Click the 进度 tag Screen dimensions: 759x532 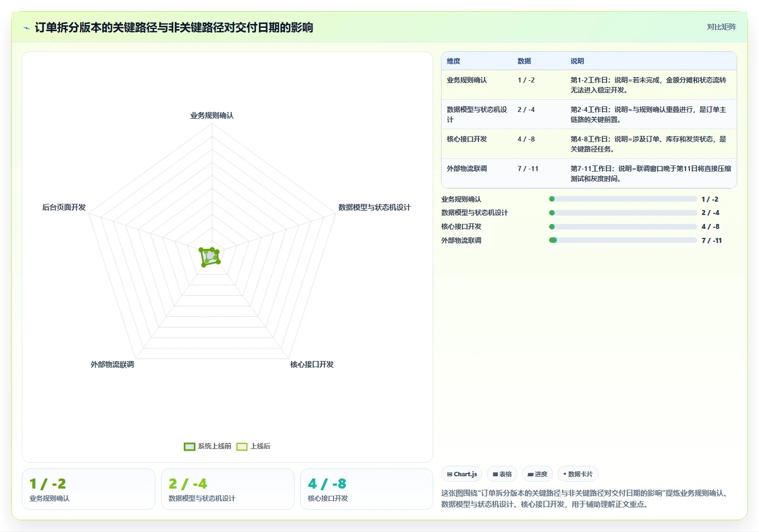538,474
